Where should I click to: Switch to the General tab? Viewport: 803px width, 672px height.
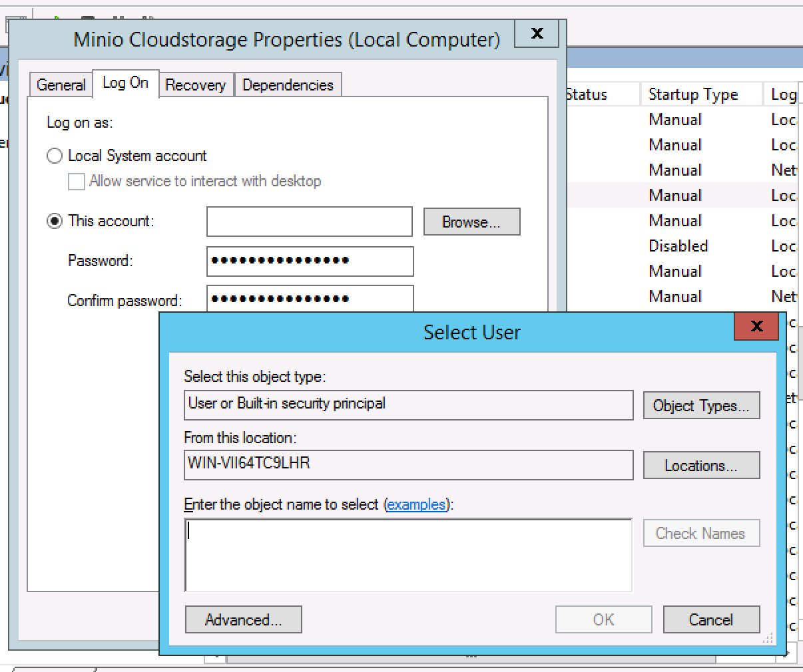click(x=61, y=85)
